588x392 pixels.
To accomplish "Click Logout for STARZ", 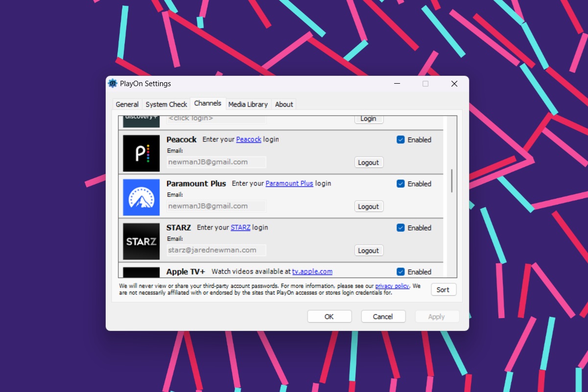I will pyautogui.click(x=369, y=251).
